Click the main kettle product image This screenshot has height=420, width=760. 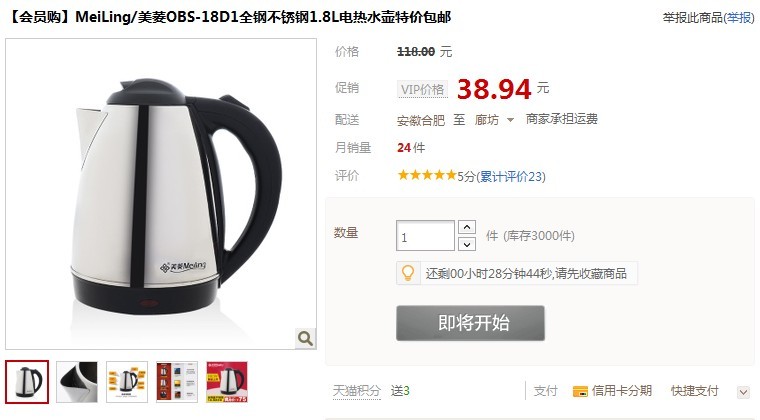coord(161,194)
